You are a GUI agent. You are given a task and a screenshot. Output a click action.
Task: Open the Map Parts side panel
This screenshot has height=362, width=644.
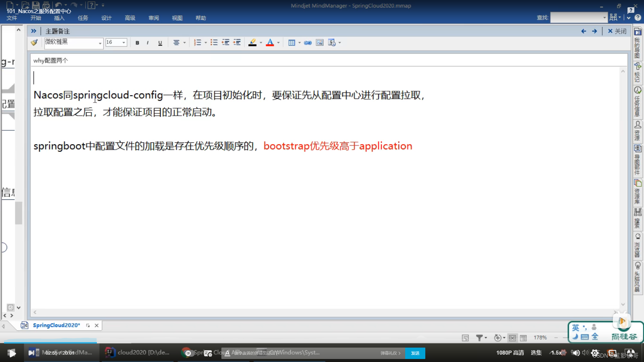pos(638,160)
